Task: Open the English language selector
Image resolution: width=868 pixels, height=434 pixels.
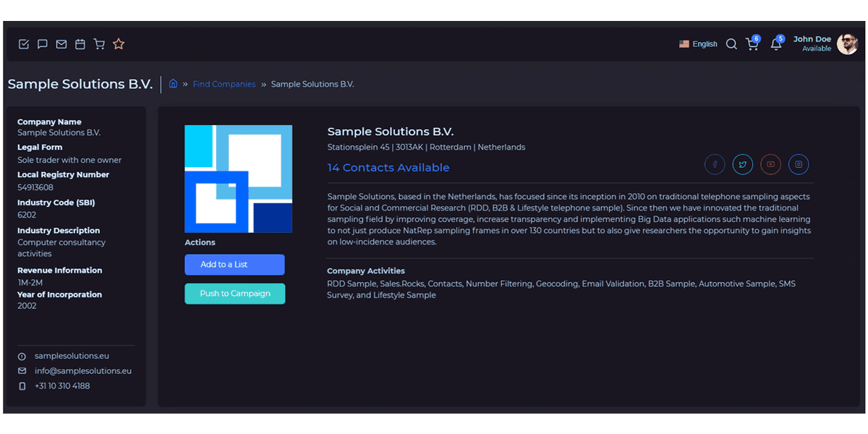Action: pyautogui.click(x=698, y=44)
